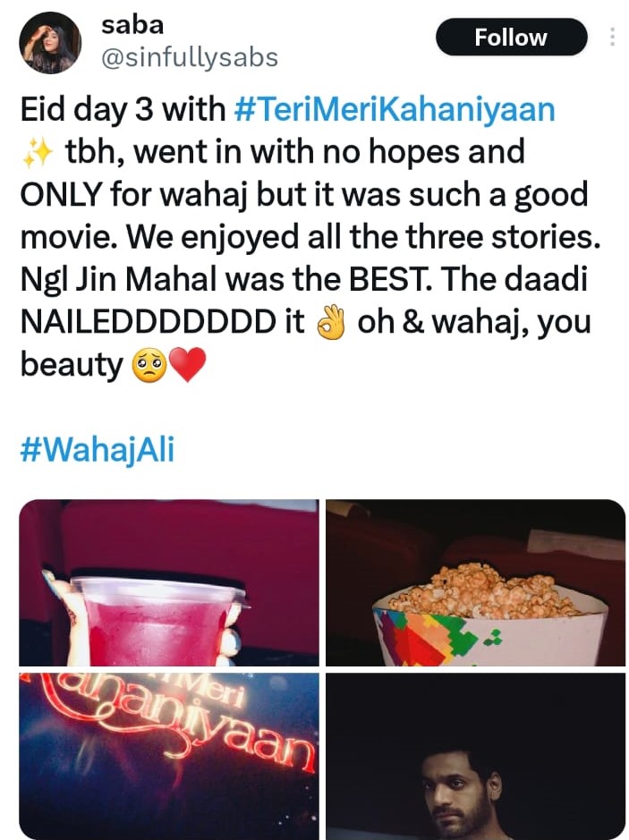
Task: Click the pleading face emoji
Action: tap(149, 364)
